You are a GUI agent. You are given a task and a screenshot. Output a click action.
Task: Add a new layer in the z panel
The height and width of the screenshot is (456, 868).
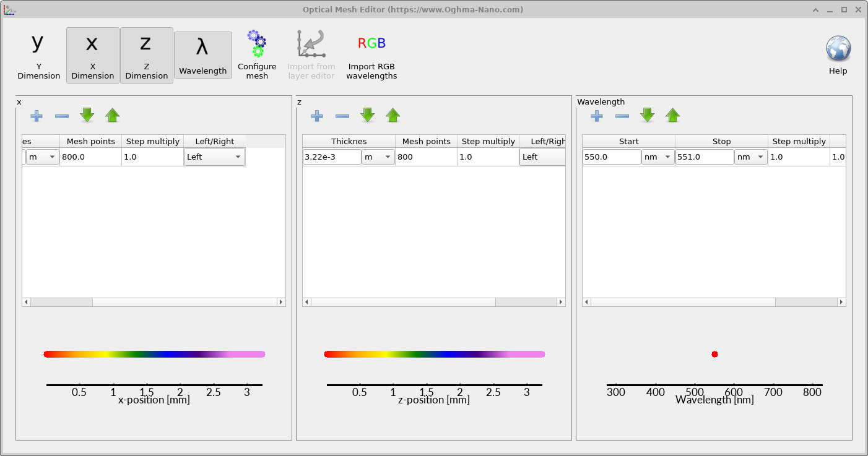point(316,116)
